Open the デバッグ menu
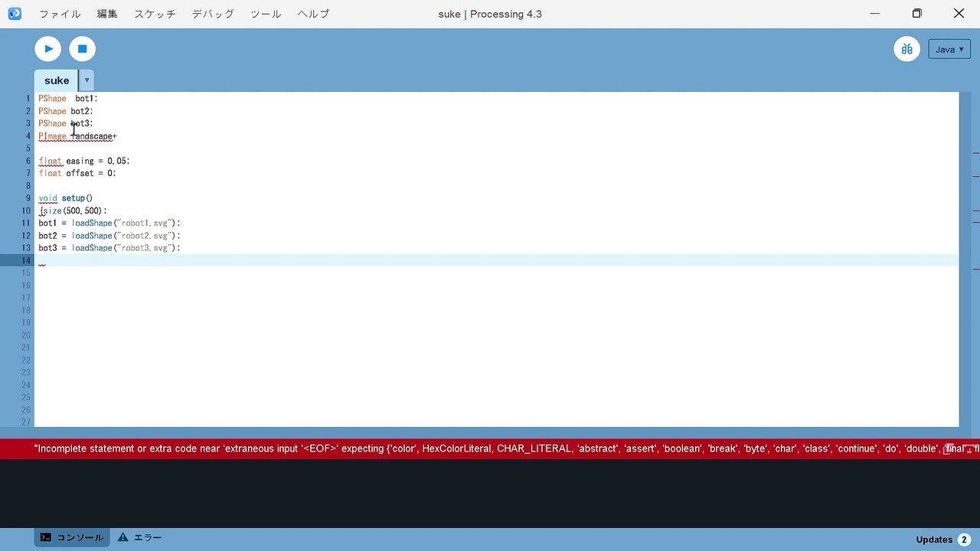This screenshot has width=980, height=551. pyautogui.click(x=213, y=14)
